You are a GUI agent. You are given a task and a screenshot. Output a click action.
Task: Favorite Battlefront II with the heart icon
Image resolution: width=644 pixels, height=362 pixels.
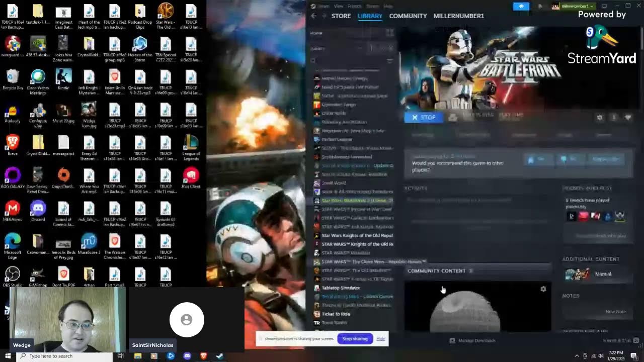628,117
